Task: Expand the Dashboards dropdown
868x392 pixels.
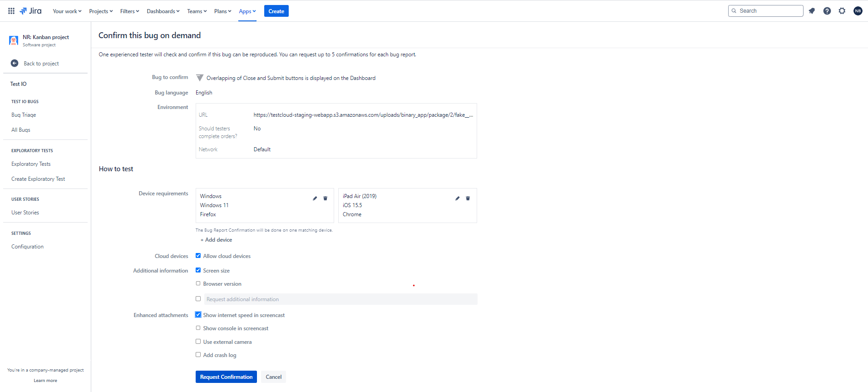Action: pyautogui.click(x=163, y=11)
